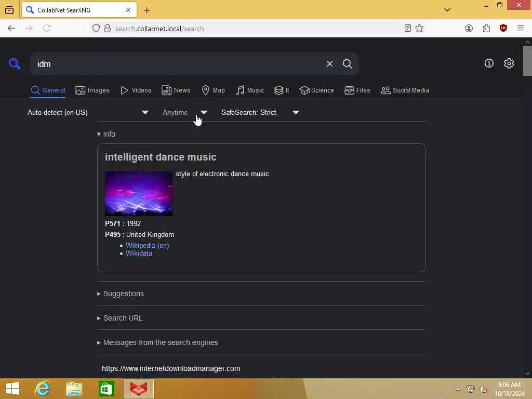This screenshot has width=532, height=399.
Task: List all tabs dropdown arrow
Action: point(447,10)
